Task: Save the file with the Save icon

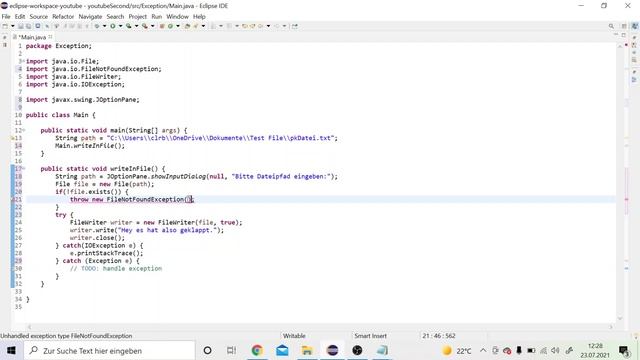Action: (20, 26)
